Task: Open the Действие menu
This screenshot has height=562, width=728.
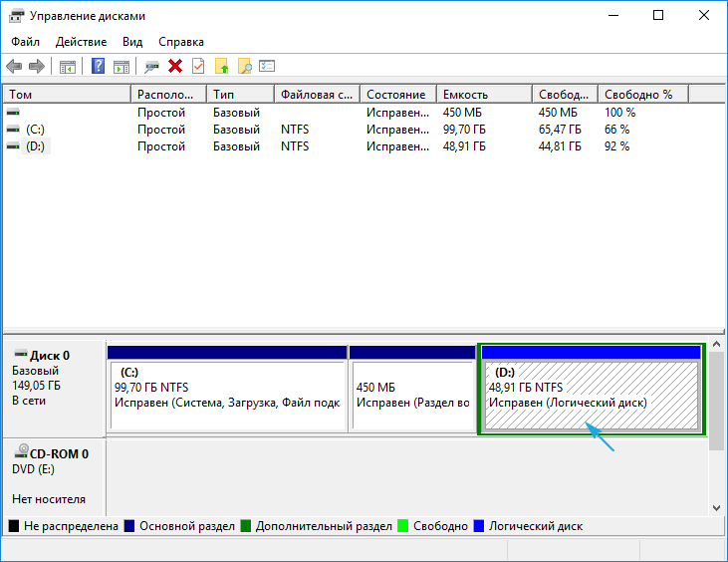Action: pos(81,42)
